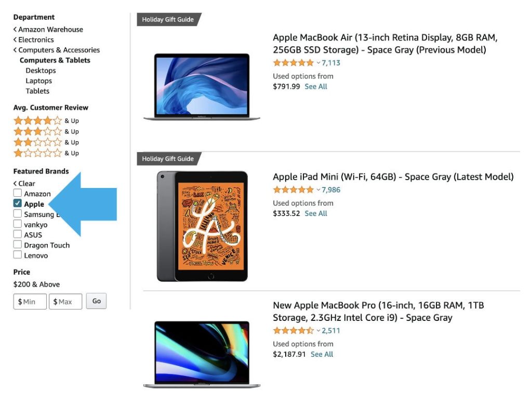The height and width of the screenshot is (404, 532).
Task: Select the 2 stars & up rating filter
Action: 37,142
